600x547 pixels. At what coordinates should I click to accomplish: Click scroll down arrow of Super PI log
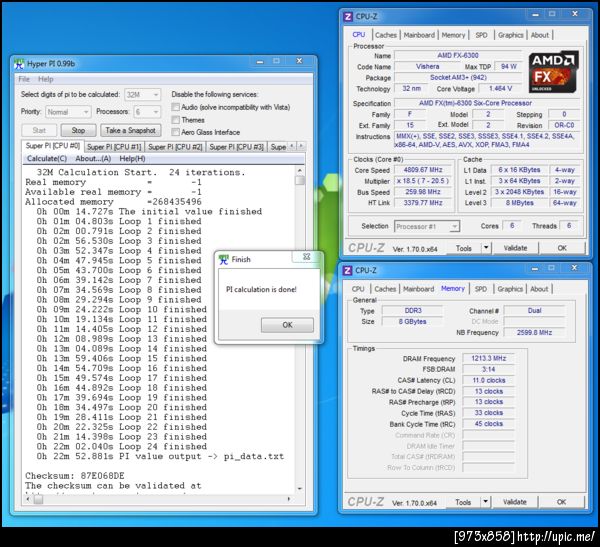tap(300, 489)
